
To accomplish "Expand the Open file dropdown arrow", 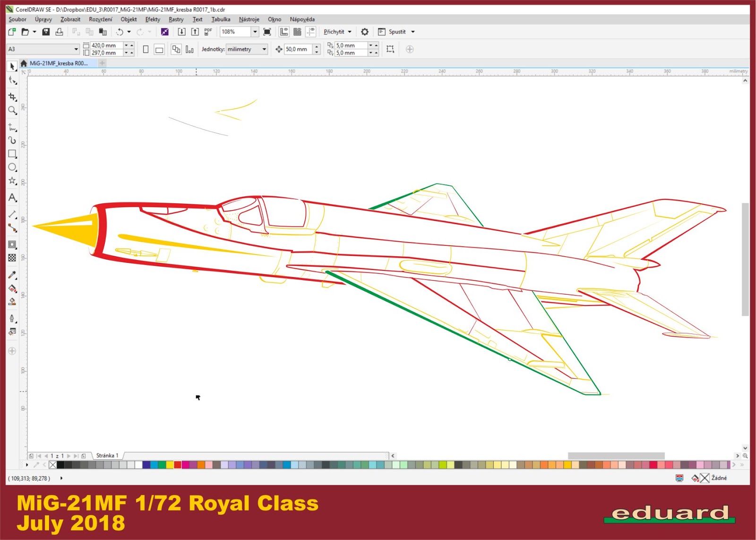I will pos(34,32).
